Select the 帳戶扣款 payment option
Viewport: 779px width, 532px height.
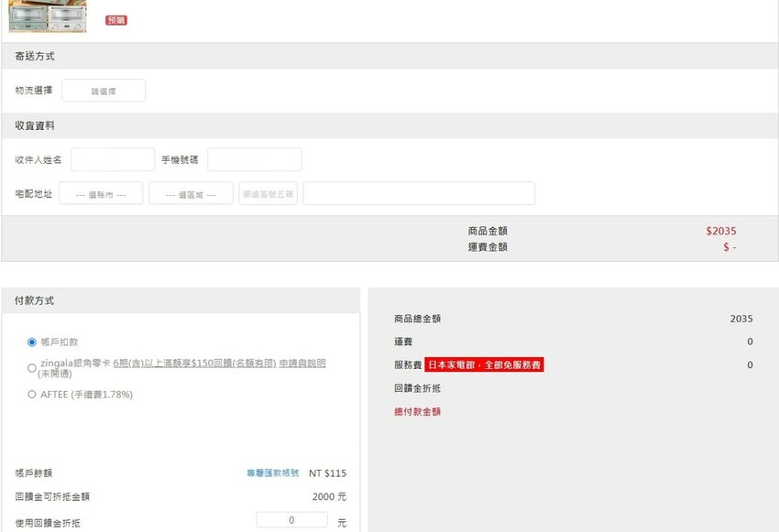32,342
